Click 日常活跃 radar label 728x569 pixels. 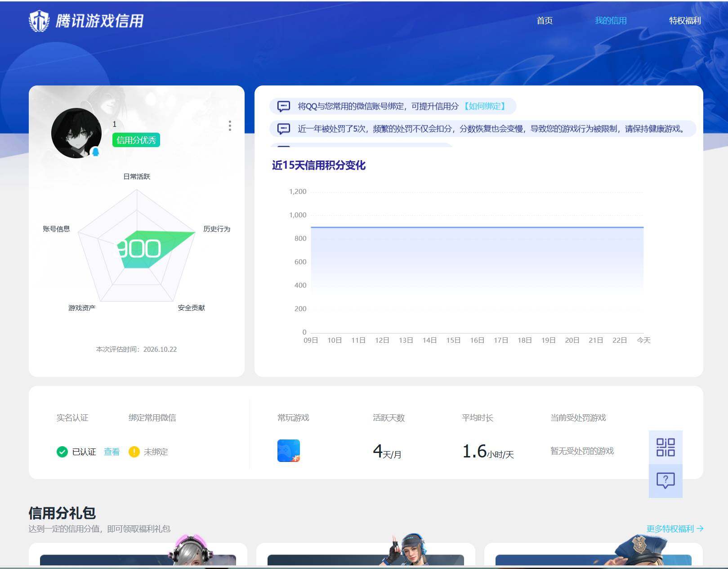(137, 176)
